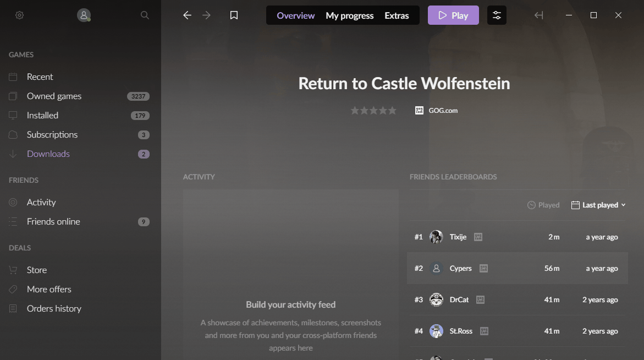644x360 pixels.
Task: Click GOG platform badge next to DrCat
Action: point(481,300)
